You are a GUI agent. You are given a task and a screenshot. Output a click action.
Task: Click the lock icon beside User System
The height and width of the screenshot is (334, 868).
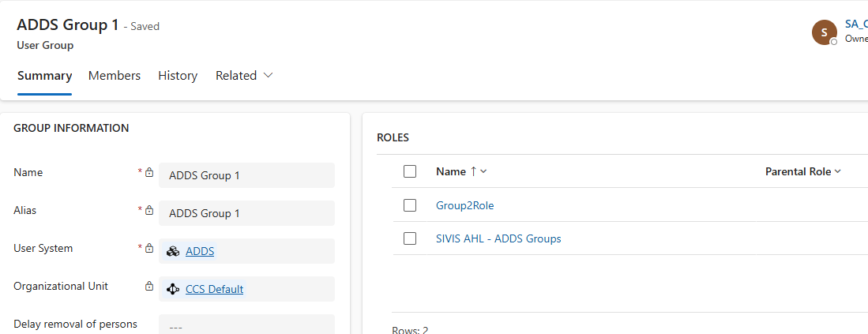coord(148,248)
